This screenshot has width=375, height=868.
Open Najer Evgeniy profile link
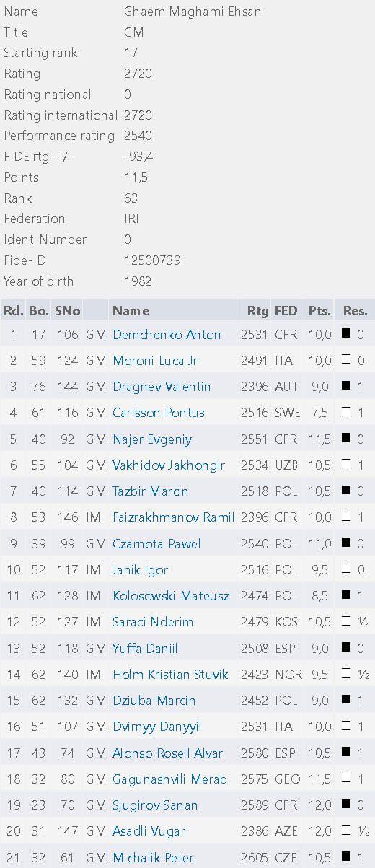click(152, 439)
